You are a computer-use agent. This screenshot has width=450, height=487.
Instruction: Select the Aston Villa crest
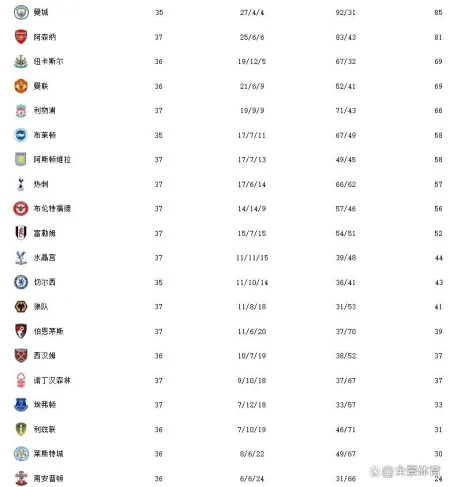[x=21, y=160]
